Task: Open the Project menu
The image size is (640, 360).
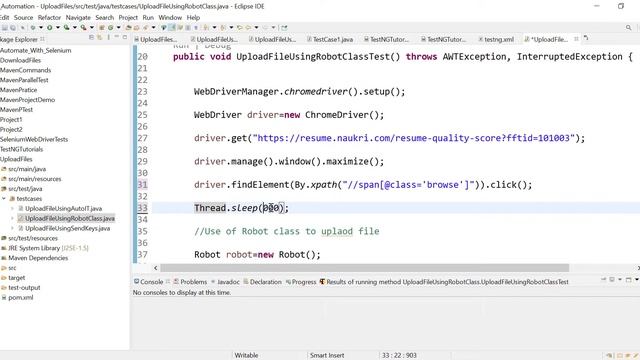Action: click(x=128, y=18)
